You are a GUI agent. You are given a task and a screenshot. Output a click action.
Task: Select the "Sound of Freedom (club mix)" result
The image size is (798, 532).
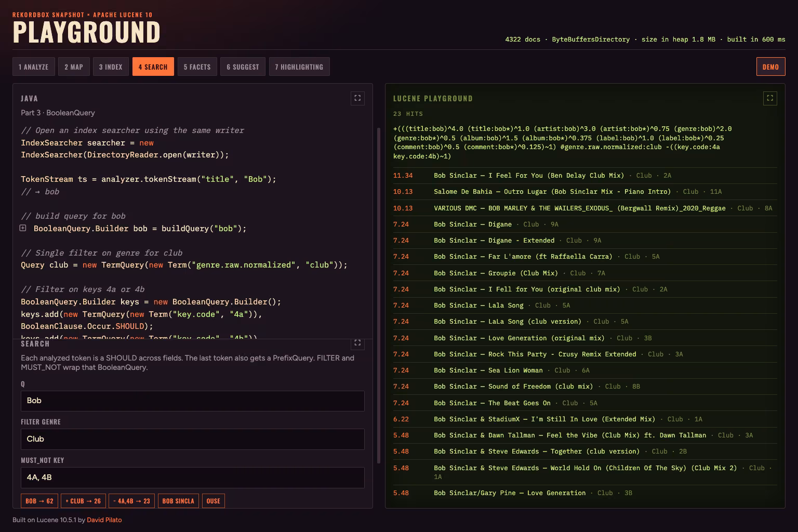pyautogui.click(x=585, y=387)
